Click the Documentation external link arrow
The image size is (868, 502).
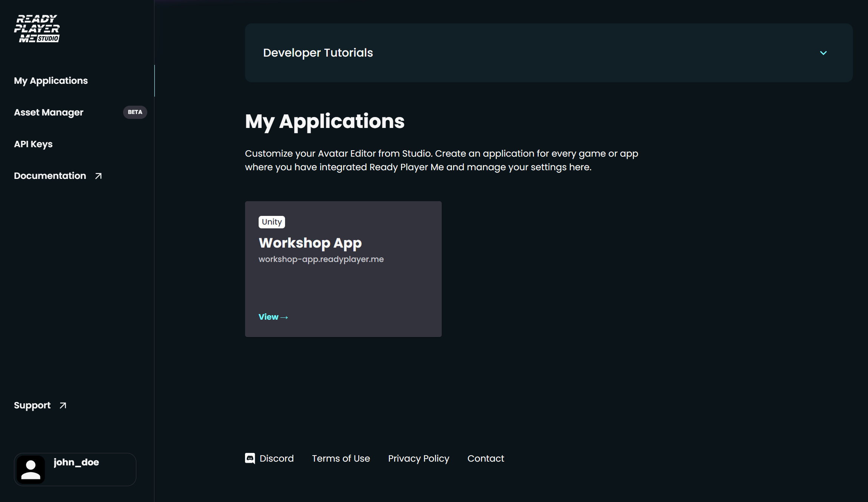(99, 176)
